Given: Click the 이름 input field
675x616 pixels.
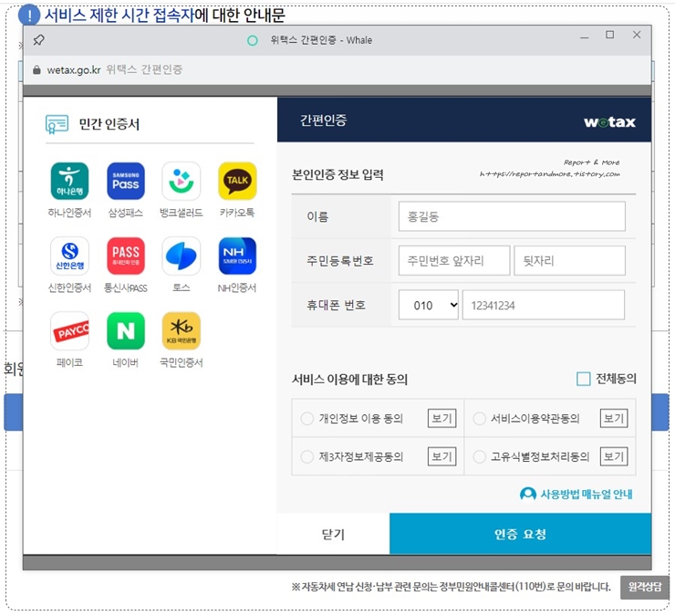Looking at the screenshot, I should [x=512, y=216].
